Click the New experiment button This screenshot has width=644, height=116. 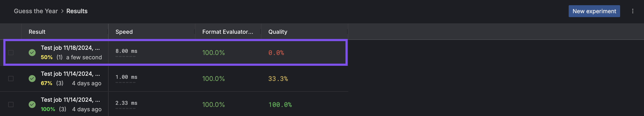point(594,11)
